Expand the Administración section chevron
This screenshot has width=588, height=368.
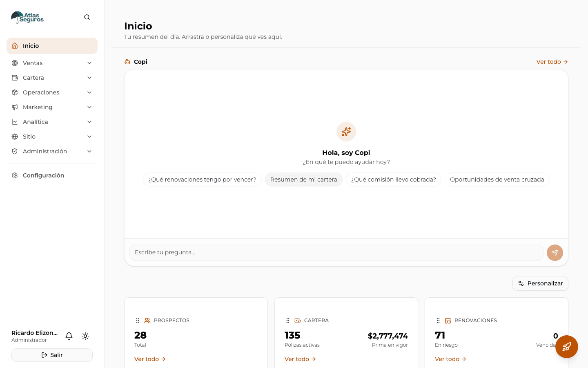tap(89, 151)
